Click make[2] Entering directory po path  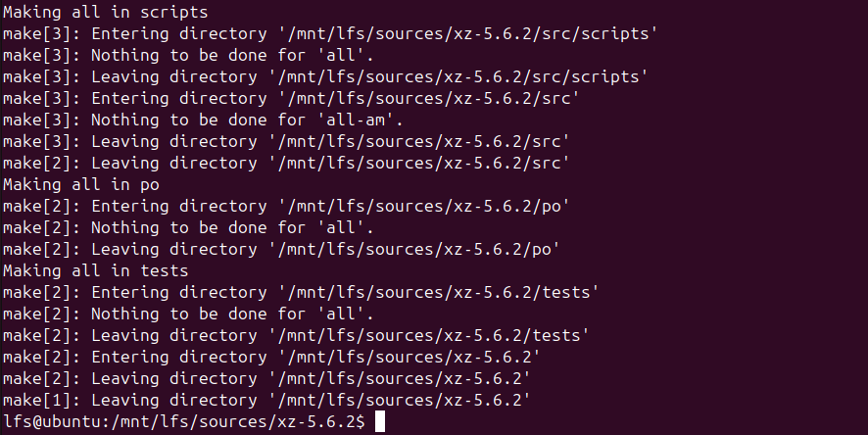(423, 206)
